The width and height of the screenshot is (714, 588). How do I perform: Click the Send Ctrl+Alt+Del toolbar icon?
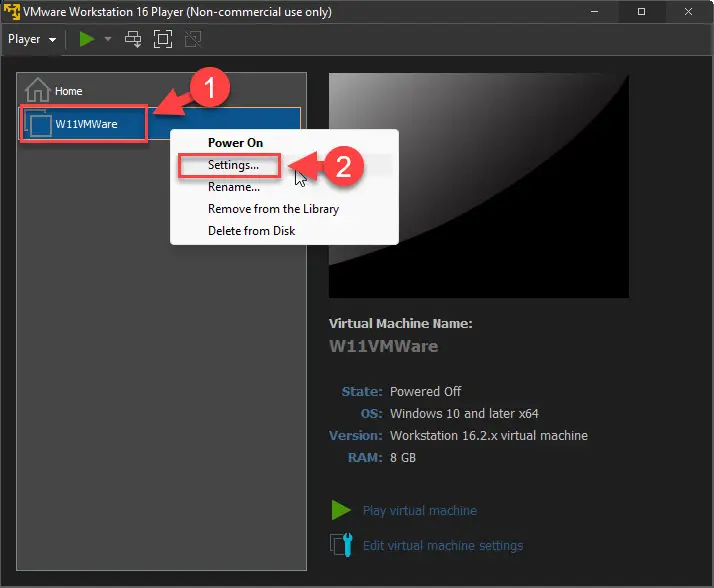click(133, 39)
